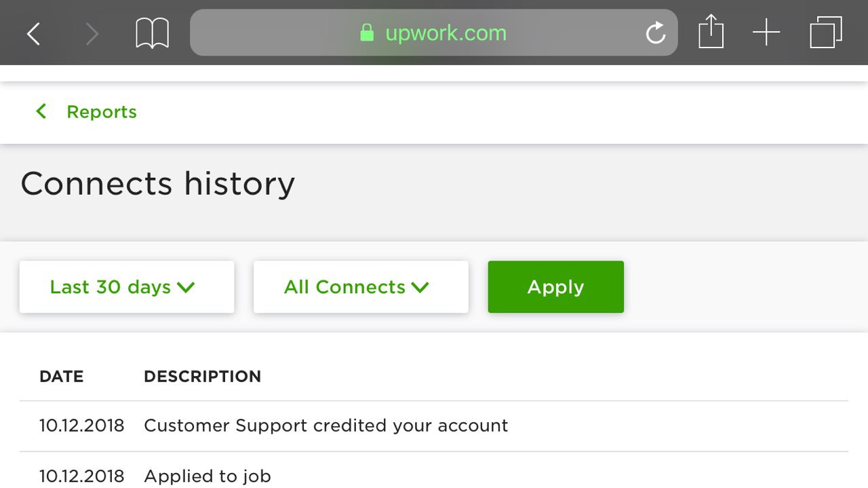Viewport: 868px width, 488px height.
Task: Click the Connects history page heading
Action: pos(157,183)
